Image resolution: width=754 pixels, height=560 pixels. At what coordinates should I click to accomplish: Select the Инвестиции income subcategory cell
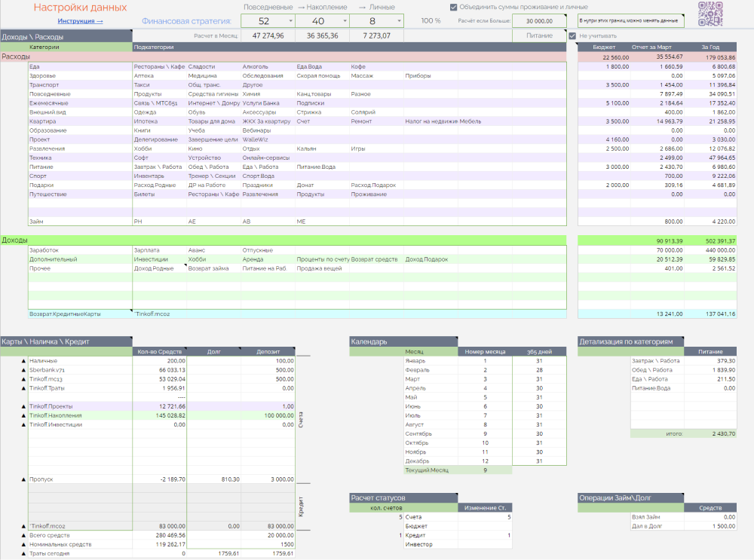click(x=159, y=259)
